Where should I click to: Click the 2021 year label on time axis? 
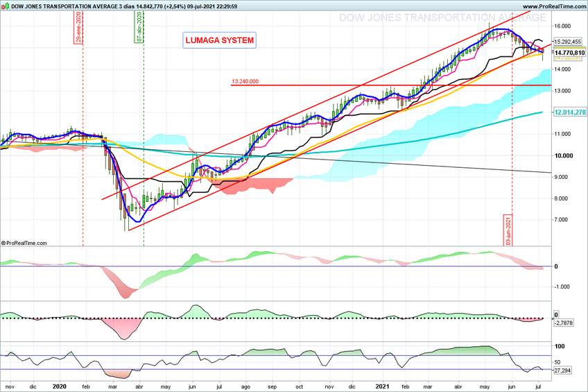383,386
